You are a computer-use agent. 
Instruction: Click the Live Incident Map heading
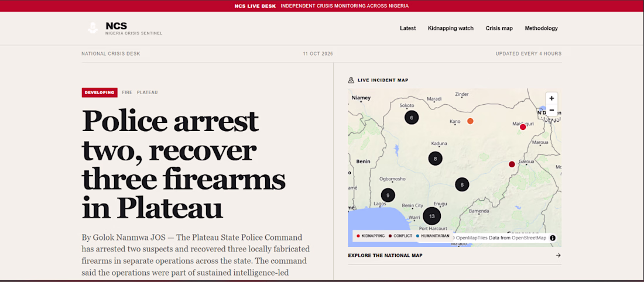(x=383, y=80)
